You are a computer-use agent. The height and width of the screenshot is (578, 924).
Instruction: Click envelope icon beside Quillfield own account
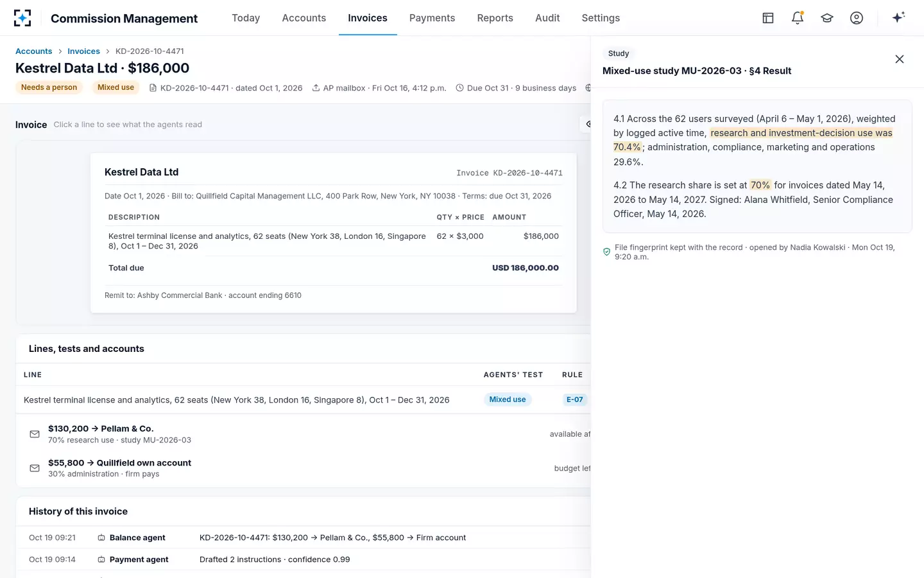pos(35,468)
